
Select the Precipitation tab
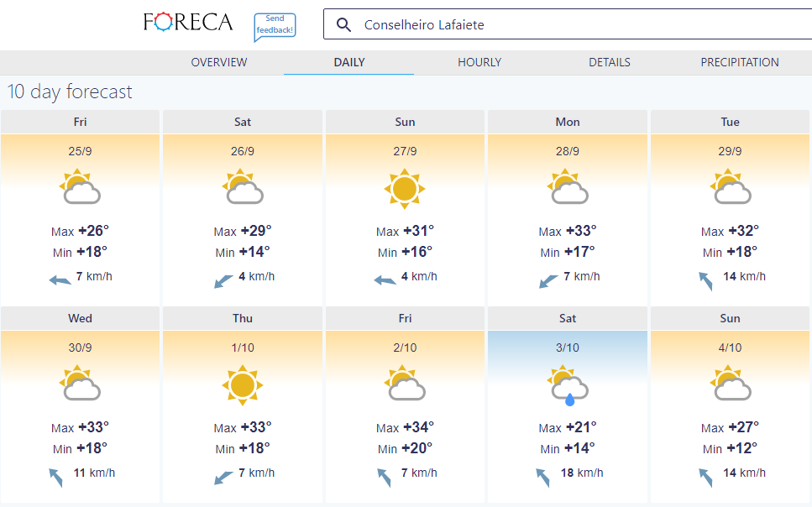point(740,62)
